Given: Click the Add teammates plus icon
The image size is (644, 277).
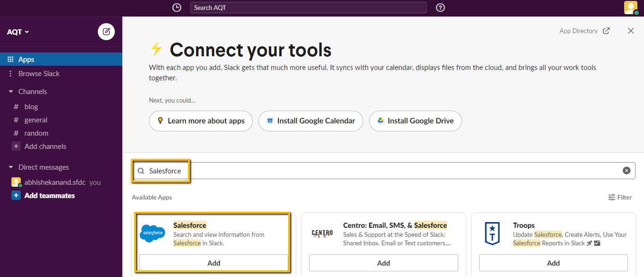Looking at the screenshot, I should coord(16,196).
